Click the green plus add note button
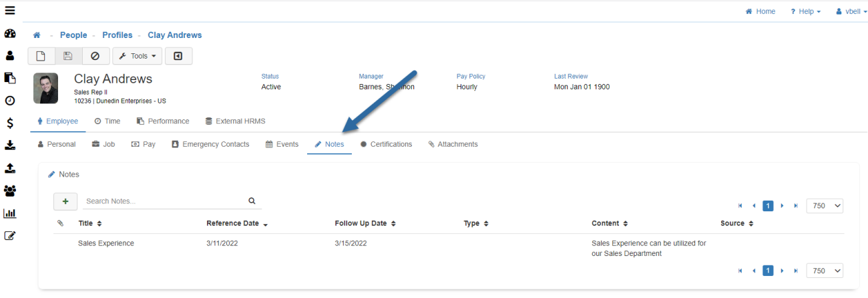Viewport: 868px width, 298px height. (65, 201)
